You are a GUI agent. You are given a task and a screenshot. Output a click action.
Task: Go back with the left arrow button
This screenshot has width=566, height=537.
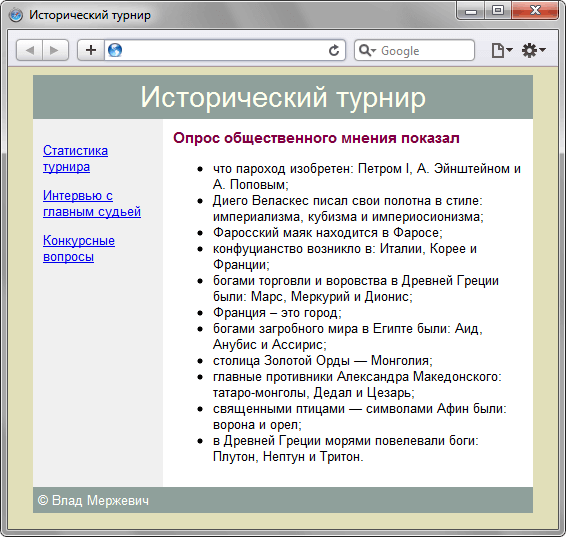[x=30, y=50]
